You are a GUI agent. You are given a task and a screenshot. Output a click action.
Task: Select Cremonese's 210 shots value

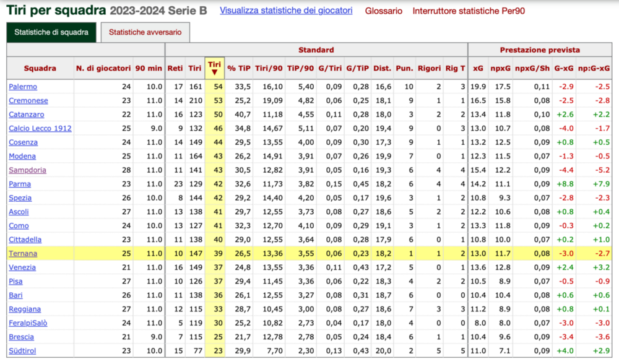pyautogui.click(x=196, y=100)
